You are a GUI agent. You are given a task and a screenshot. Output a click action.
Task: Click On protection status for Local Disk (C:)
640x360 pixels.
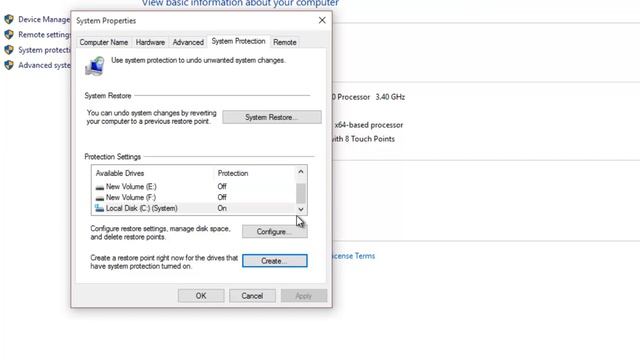[x=222, y=208]
